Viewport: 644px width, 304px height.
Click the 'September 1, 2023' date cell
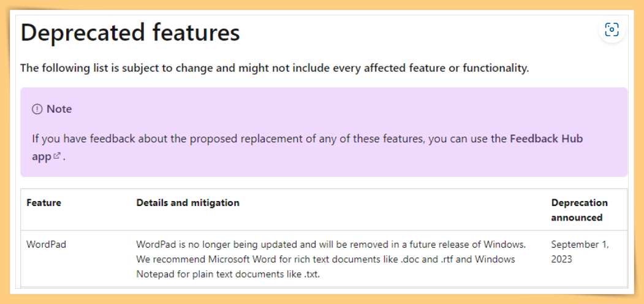[580, 252]
